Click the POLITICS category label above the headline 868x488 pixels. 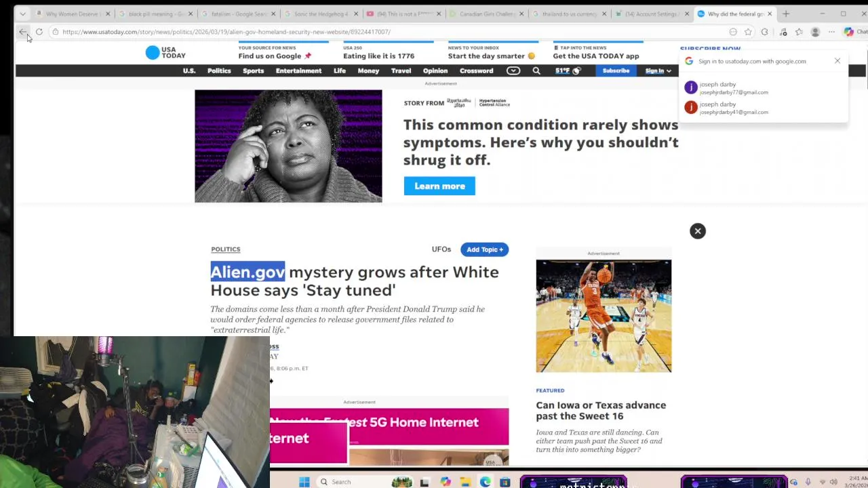[225, 249]
